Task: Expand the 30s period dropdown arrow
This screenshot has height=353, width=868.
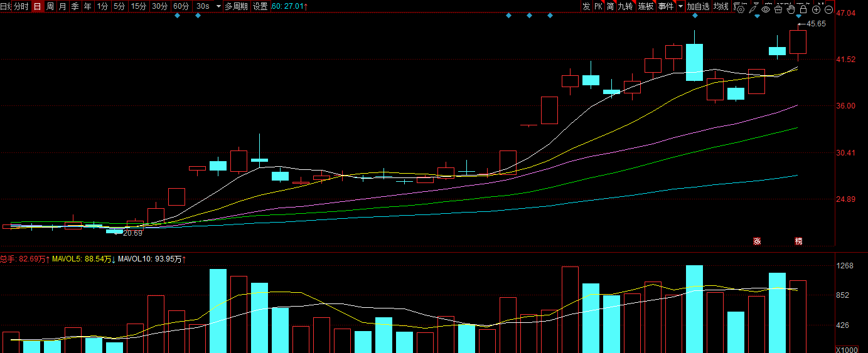Action: tap(218, 6)
